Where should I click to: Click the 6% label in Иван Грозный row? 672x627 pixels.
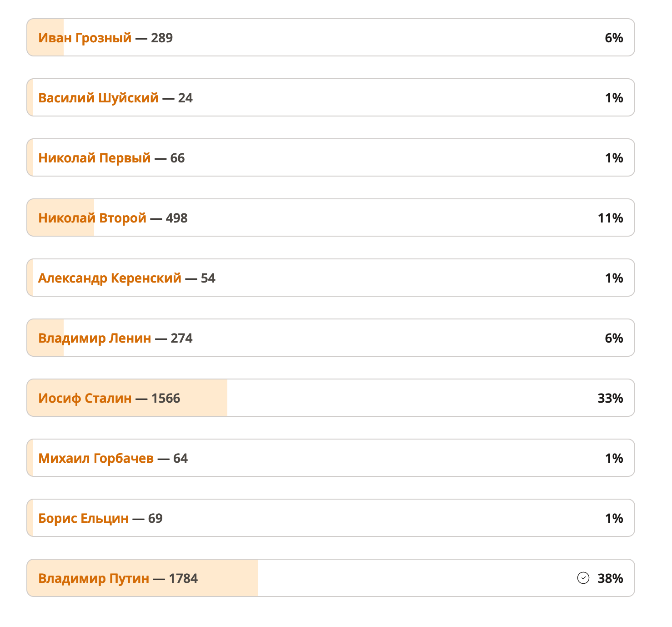614,38
